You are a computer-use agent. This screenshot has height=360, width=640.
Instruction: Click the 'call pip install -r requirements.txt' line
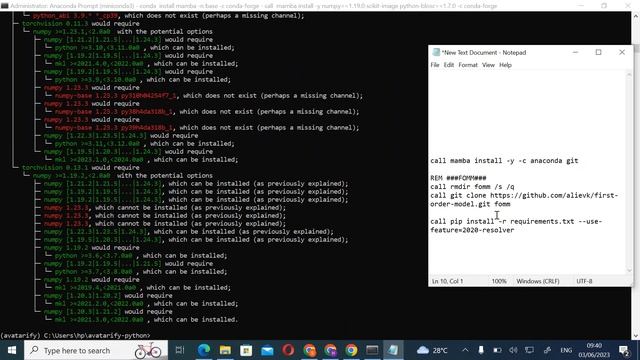(x=516, y=226)
